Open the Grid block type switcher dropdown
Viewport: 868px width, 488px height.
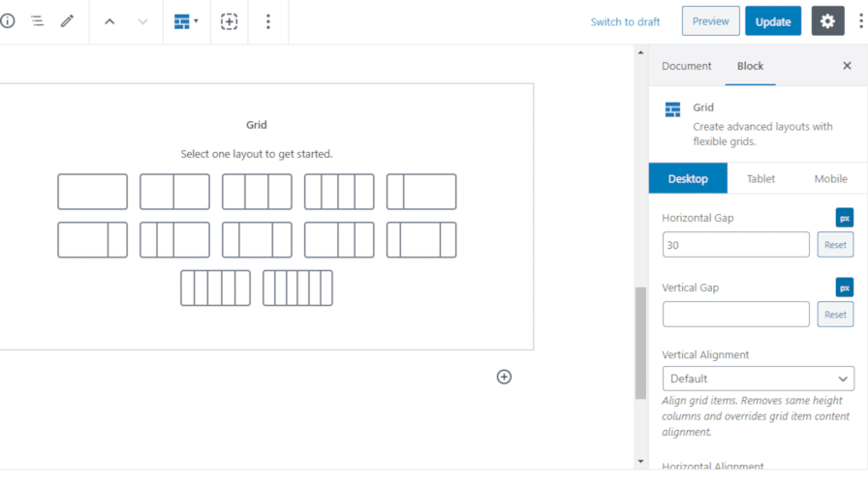[x=186, y=21]
